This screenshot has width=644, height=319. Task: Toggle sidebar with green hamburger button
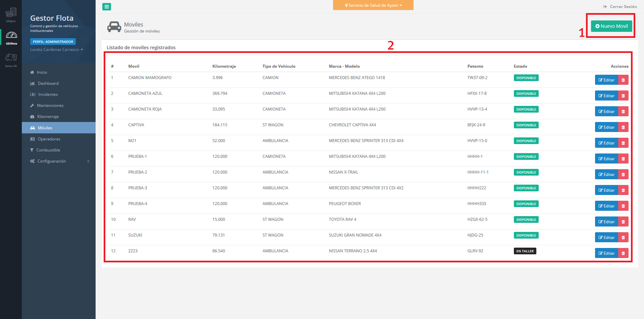coord(107,7)
